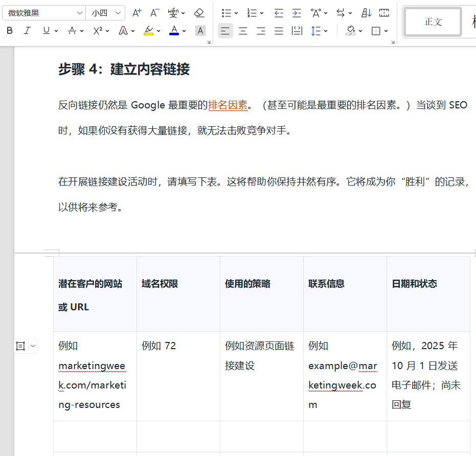Increase the paragraph indent
The image size is (476, 456).
[297, 13]
